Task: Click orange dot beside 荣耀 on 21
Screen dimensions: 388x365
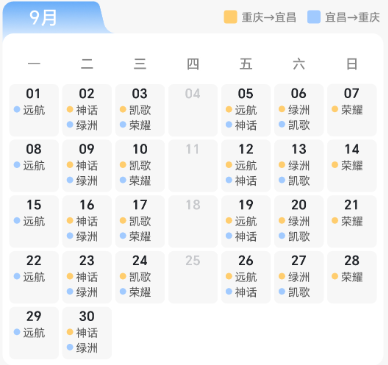Action: point(335,220)
